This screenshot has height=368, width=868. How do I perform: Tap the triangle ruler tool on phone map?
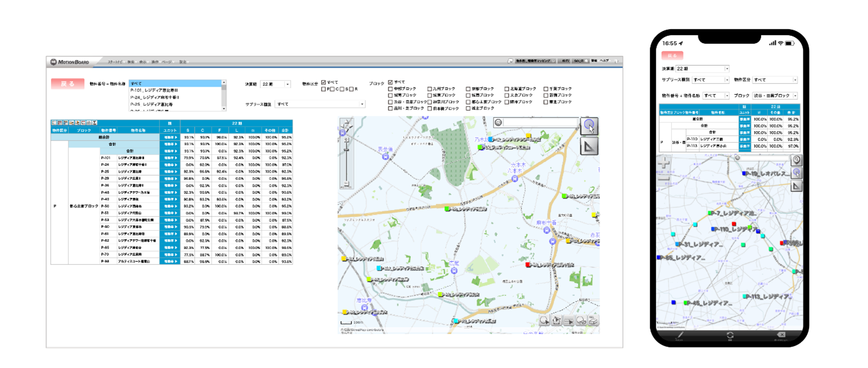(x=797, y=186)
